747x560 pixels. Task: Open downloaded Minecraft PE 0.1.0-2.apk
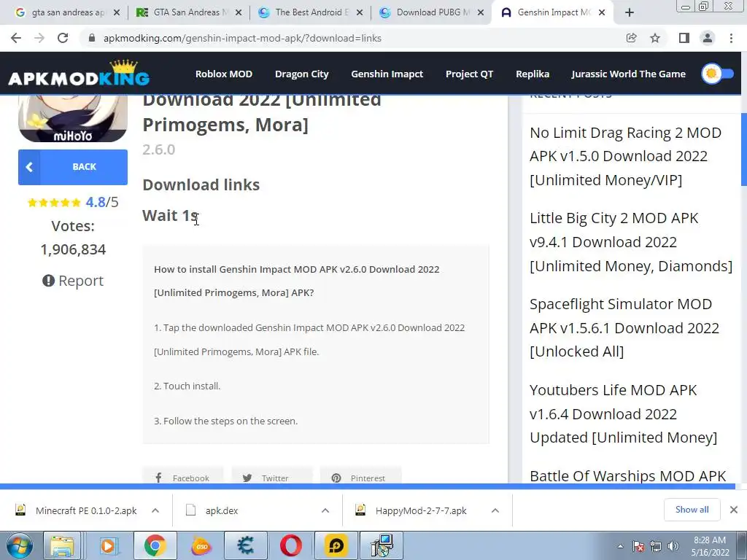click(76, 510)
